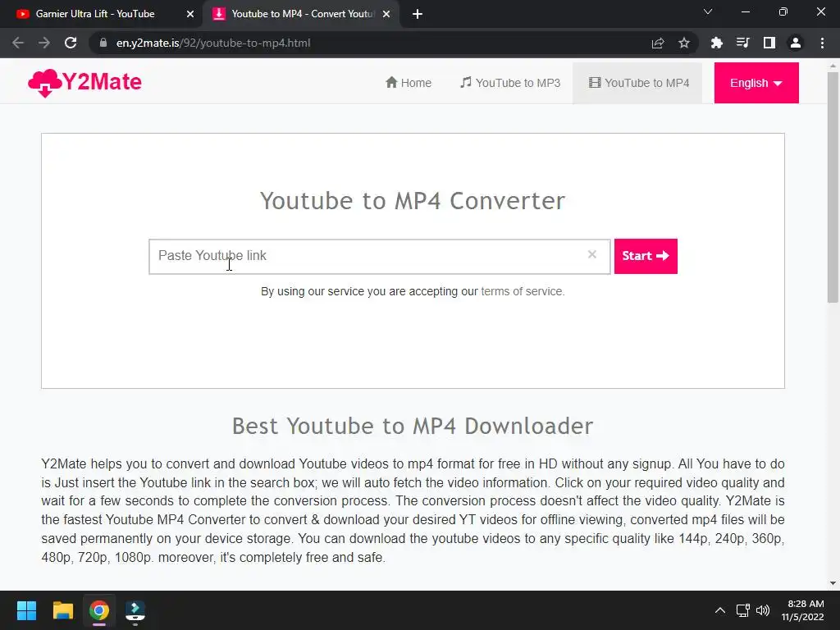Open the Home nav link
The height and width of the screenshot is (630, 840).
click(409, 83)
